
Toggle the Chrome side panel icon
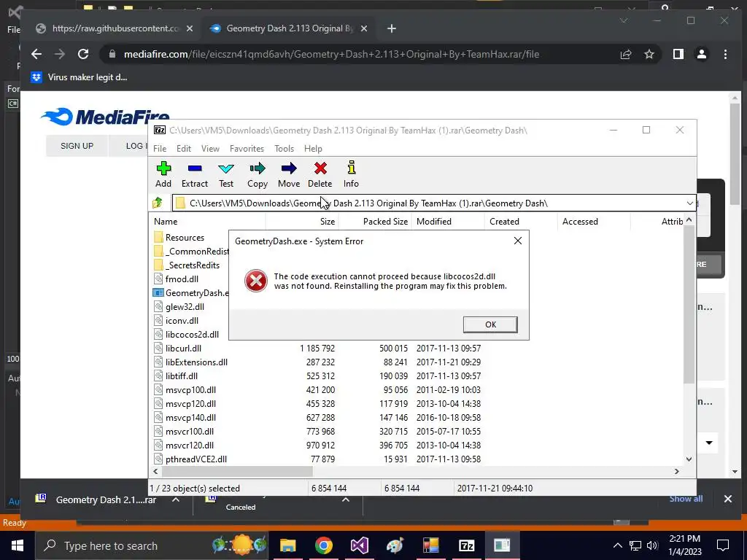point(678,54)
